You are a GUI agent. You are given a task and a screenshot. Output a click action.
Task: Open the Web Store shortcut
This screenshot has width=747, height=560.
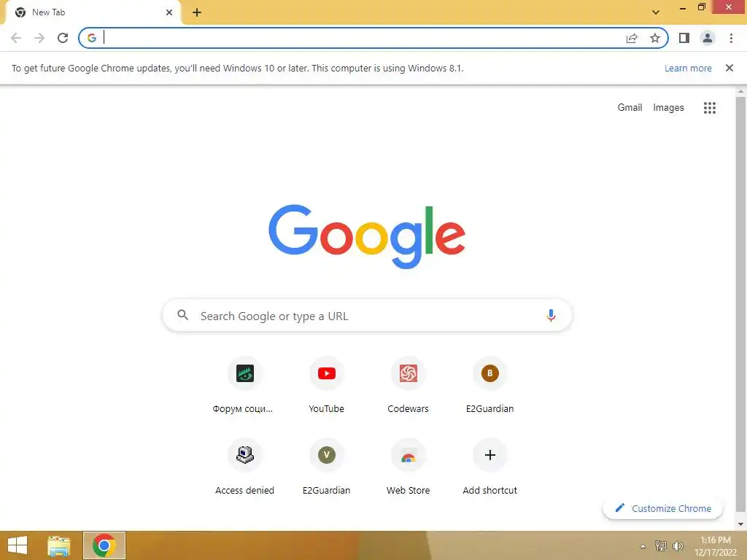click(x=409, y=467)
